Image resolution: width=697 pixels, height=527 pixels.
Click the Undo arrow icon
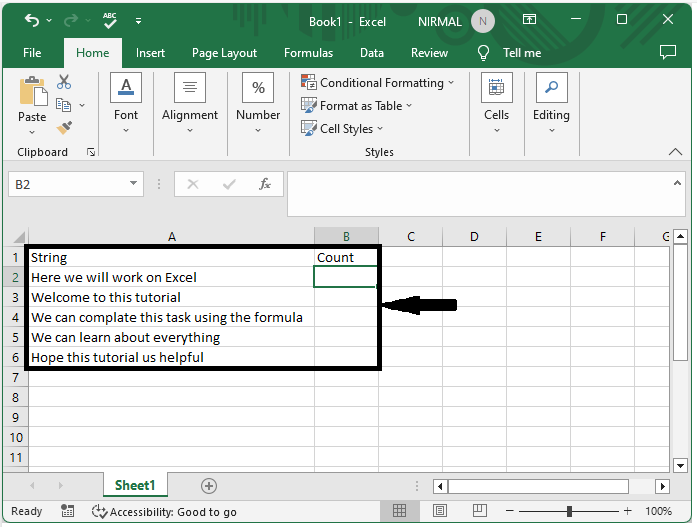point(31,20)
